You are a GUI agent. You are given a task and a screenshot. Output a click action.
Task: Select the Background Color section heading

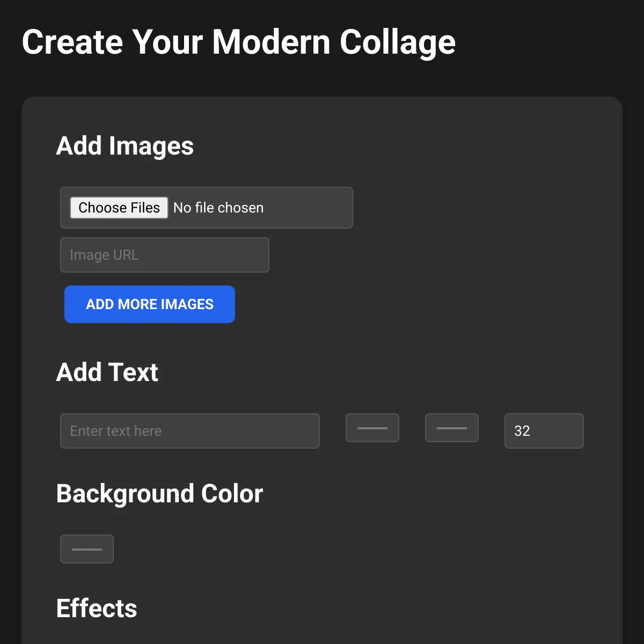[x=160, y=494]
